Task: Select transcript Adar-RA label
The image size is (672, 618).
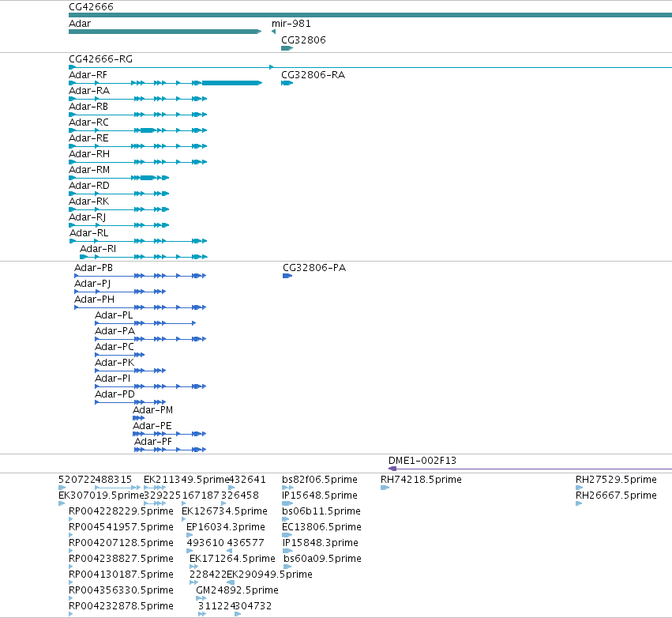Action: click(89, 91)
